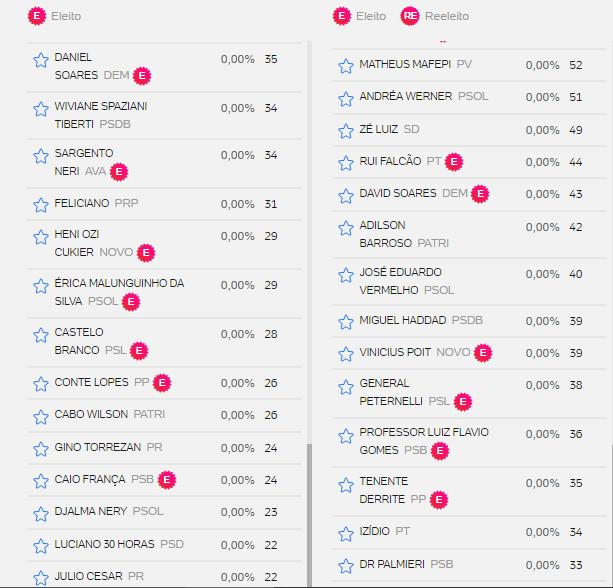Click the star for Rui Falcão
Screen dimensions: 613x588
pyautogui.click(x=345, y=162)
